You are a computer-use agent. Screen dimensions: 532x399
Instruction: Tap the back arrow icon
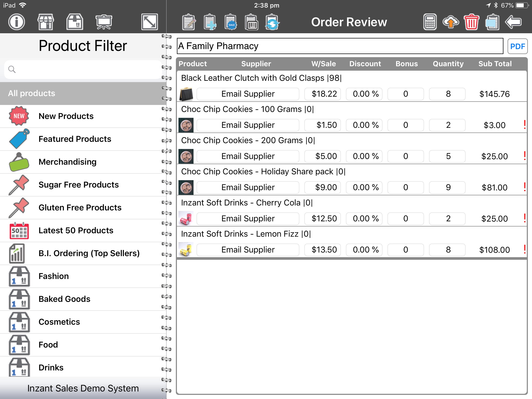(513, 22)
